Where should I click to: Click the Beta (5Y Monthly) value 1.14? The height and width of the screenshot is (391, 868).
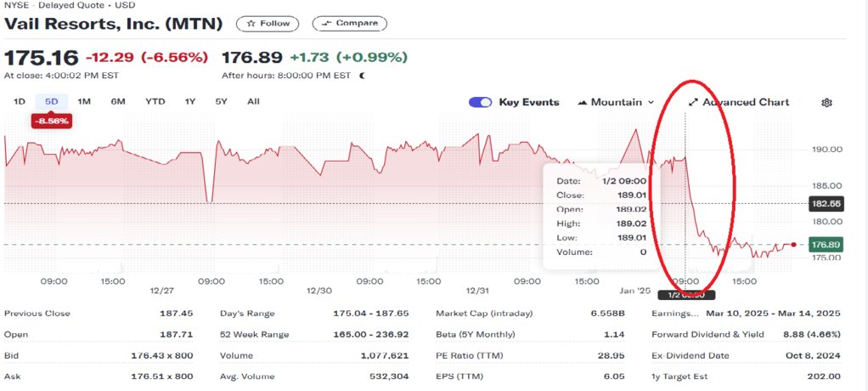(615, 335)
